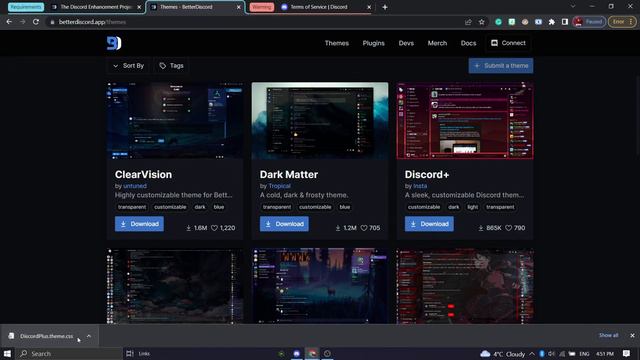Download the Dark Matter theme
Viewport: 640px width, 360px height.
pos(284,224)
